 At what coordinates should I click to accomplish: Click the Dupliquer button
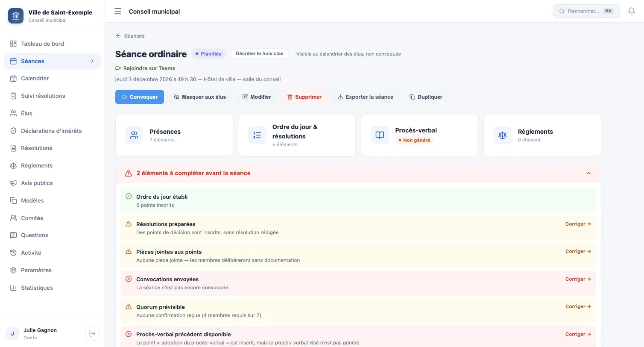tap(426, 97)
